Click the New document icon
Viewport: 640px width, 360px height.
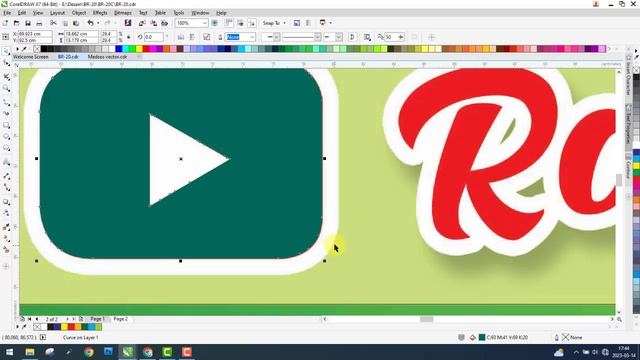[5, 23]
